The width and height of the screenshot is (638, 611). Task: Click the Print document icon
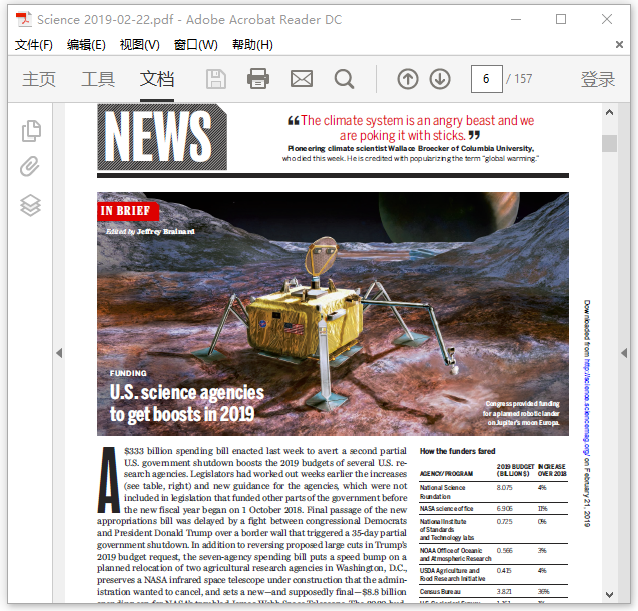[x=258, y=79]
